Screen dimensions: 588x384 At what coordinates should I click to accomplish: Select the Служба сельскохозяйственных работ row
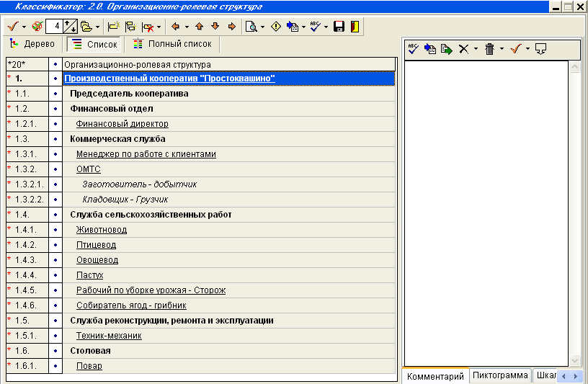pos(228,215)
